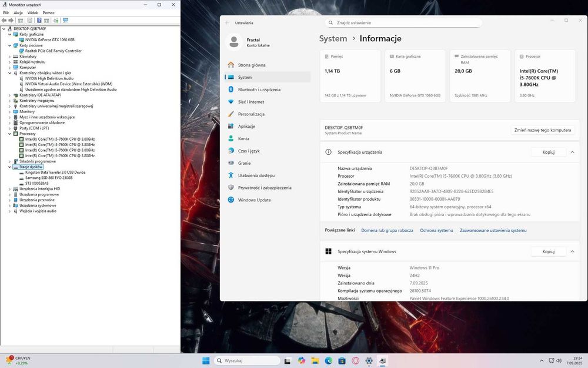
Task: Open the Akcja menu
Action: 18,13
